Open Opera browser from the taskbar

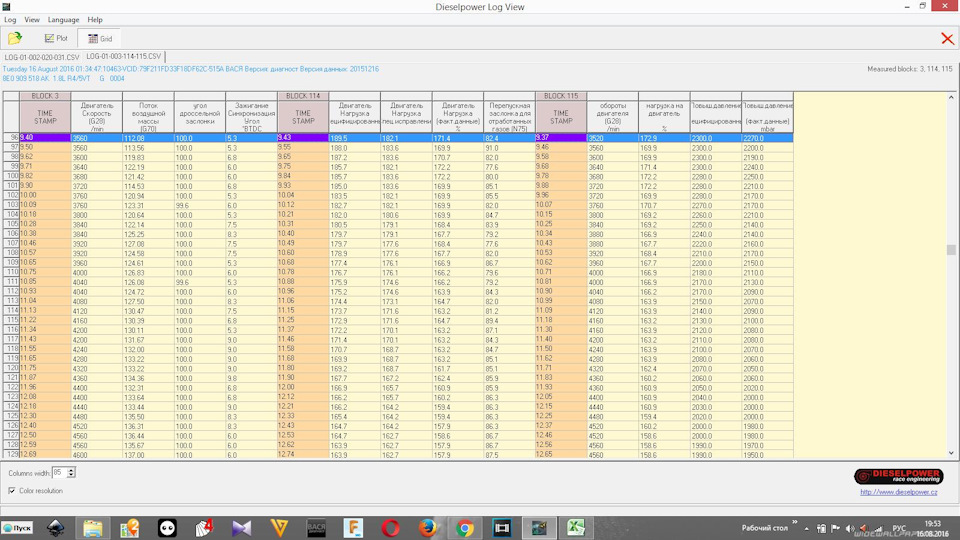390,527
